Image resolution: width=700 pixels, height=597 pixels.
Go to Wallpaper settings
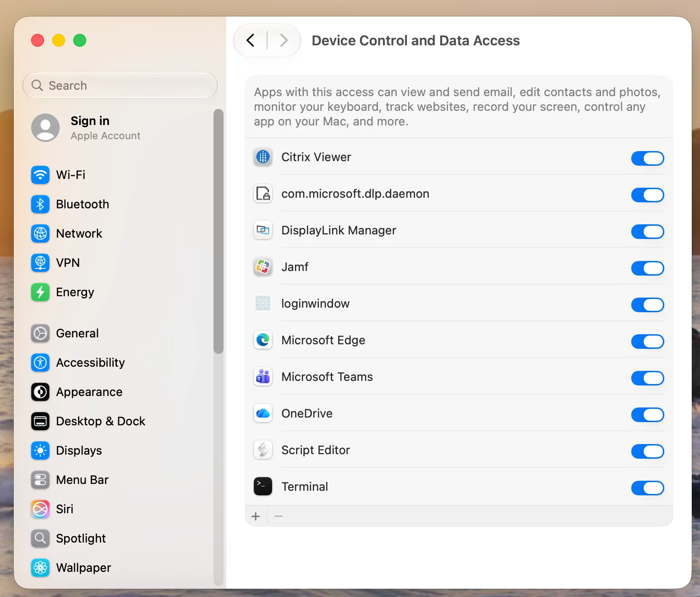coord(120,568)
